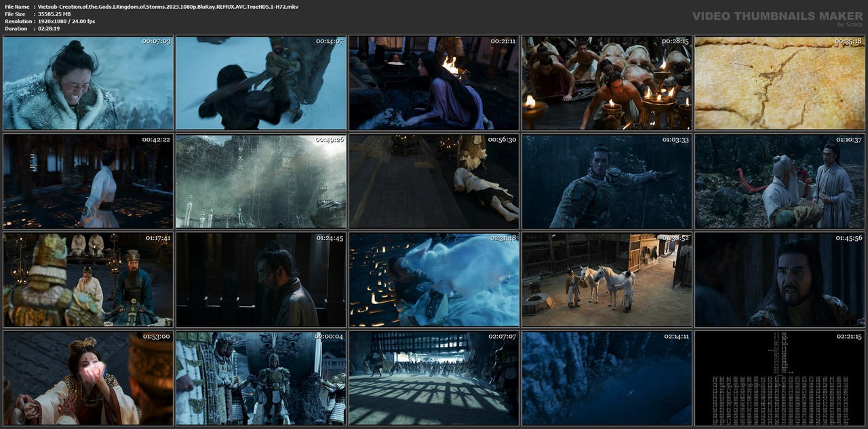Open the thumbnail at 01:53:00
The width and height of the screenshot is (868, 429).
pyautogui.click(x=88, y=378)
